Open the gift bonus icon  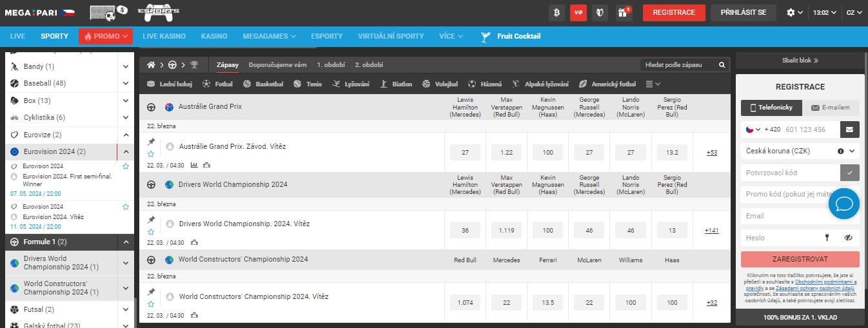pyautogui.click(x=622, y=12)
